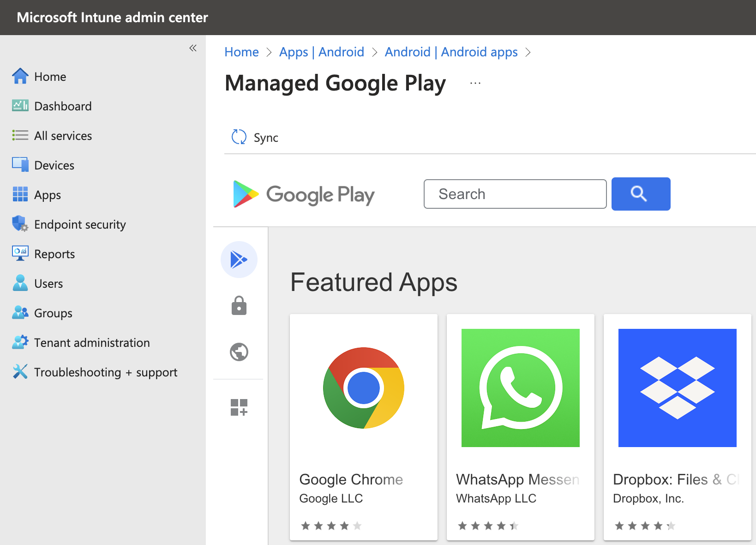The image size is (756, 545).
Task: Open private apps via lock icon
Action: [x=239, y=306]
